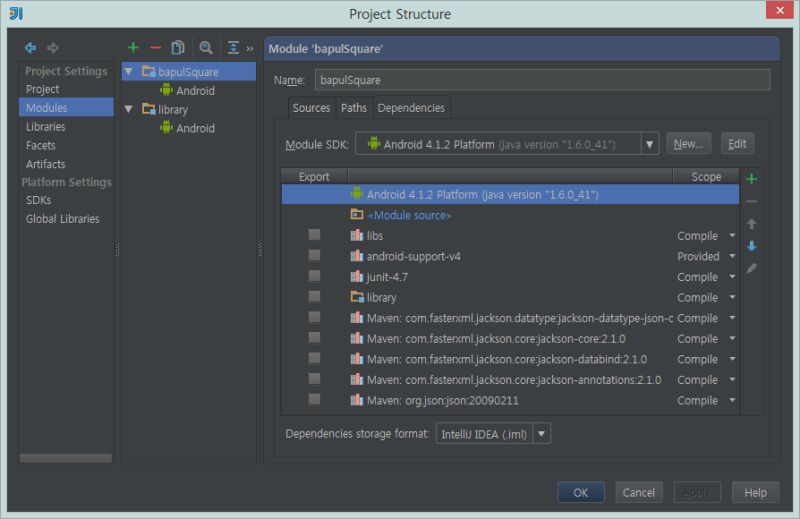Open Project settings section
This screenshot has height=519, width=800.
click(43, 89)
